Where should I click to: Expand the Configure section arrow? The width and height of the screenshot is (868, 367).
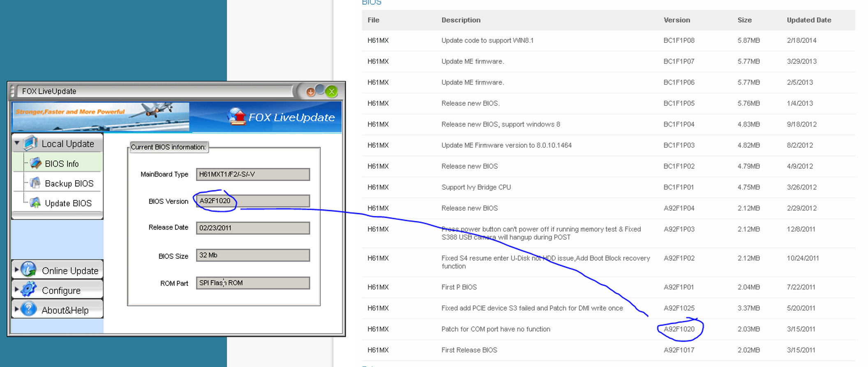(x=16, y=290)
